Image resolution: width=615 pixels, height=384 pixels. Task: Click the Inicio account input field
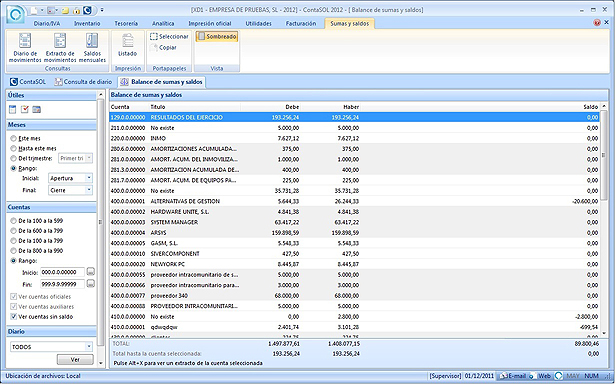coord(62,272)
